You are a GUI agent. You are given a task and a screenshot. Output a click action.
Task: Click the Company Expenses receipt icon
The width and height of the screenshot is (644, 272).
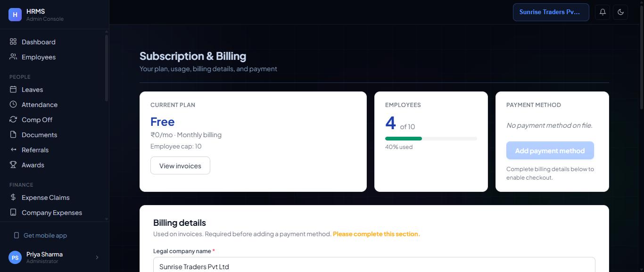pos(13,213)
